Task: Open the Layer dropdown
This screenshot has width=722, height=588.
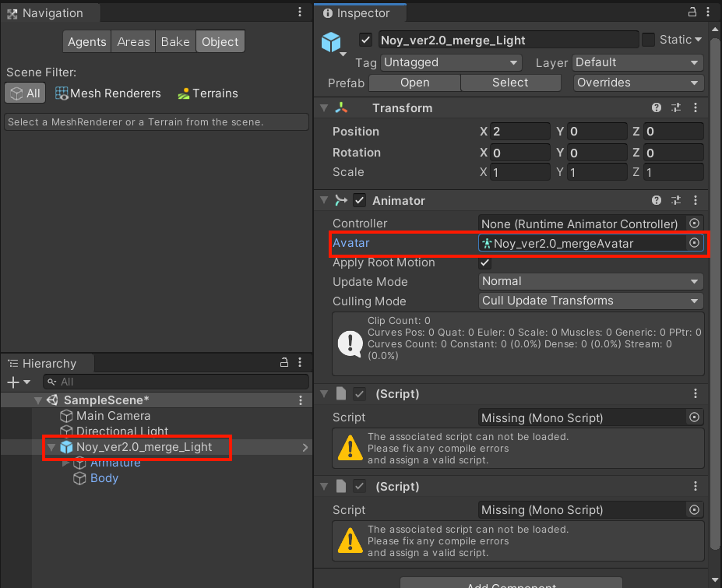Action: tap(638, 62)
